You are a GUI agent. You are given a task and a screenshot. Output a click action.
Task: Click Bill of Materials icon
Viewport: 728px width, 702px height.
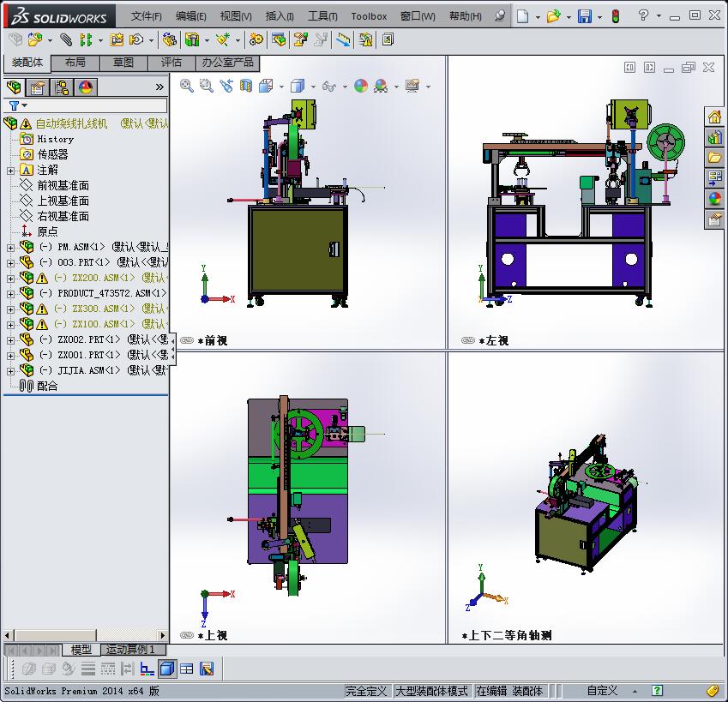tap(279, 40)
